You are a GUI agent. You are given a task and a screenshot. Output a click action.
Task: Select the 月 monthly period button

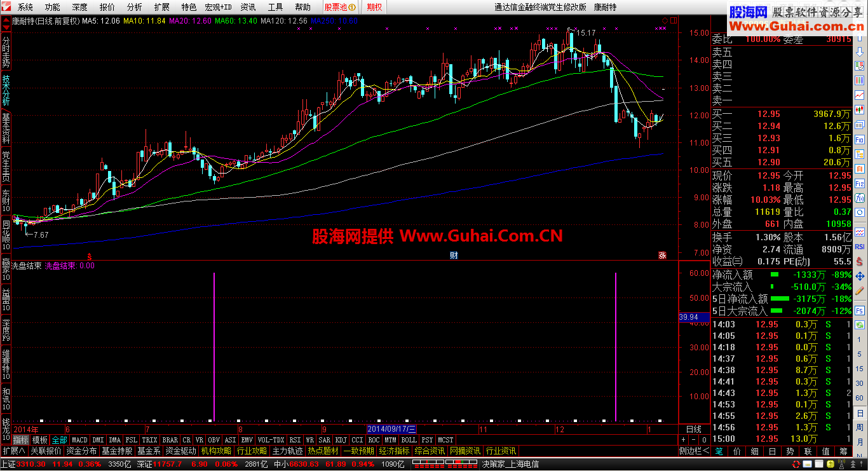(x=860, y=442)
